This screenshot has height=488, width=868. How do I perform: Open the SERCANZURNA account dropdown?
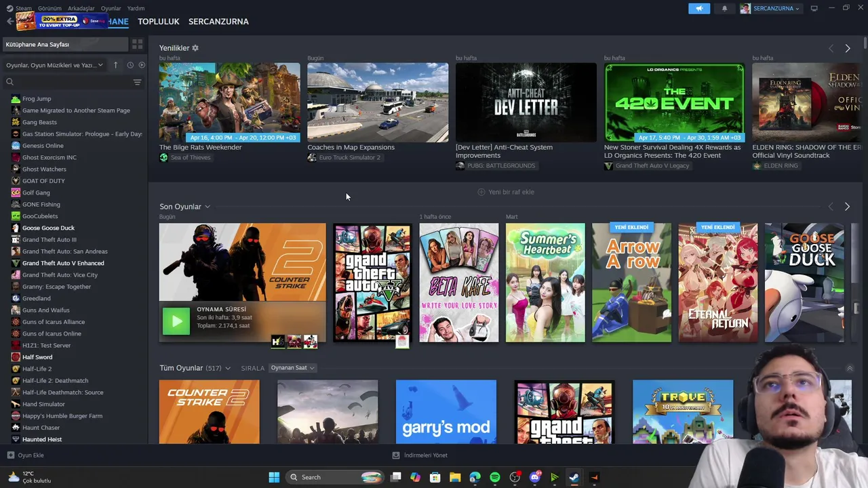[770, 8]
